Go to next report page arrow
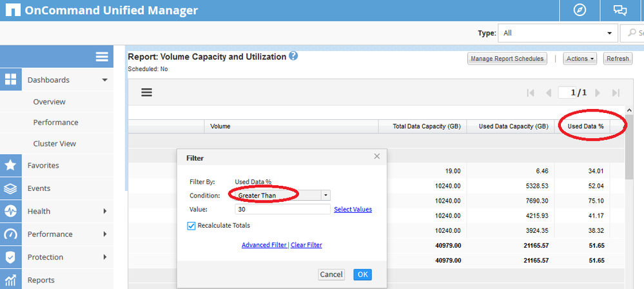The width and height of the screenshot is (644, 289). coord(598,93)
